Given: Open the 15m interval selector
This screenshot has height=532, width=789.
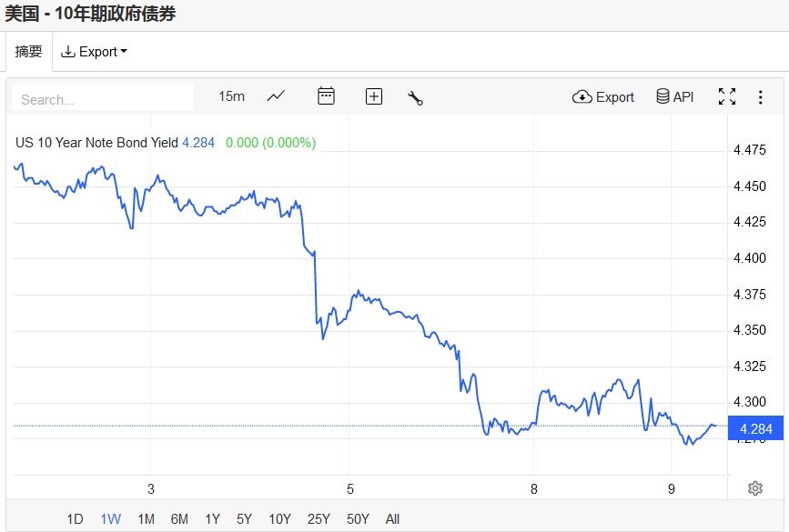Looking at the screenshot, I should 231,96.
